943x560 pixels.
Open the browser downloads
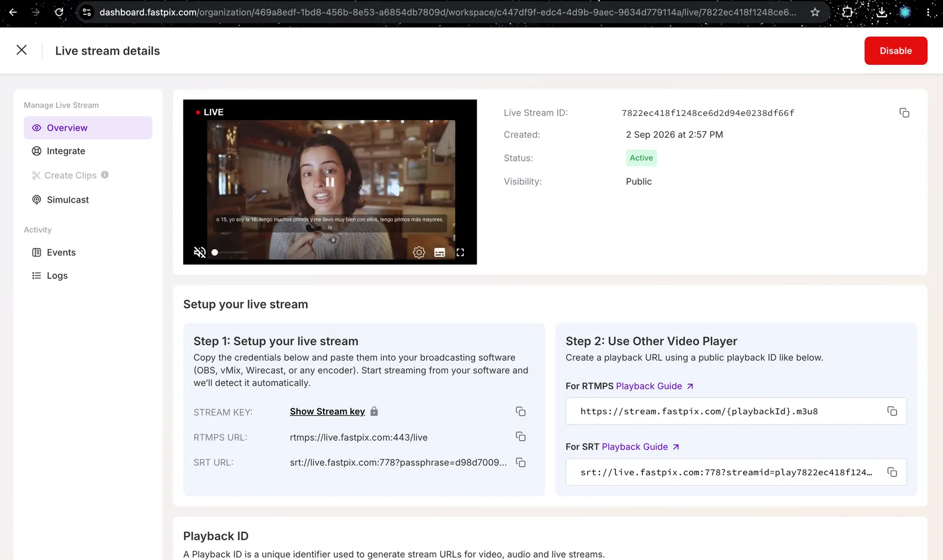[882, 12]
